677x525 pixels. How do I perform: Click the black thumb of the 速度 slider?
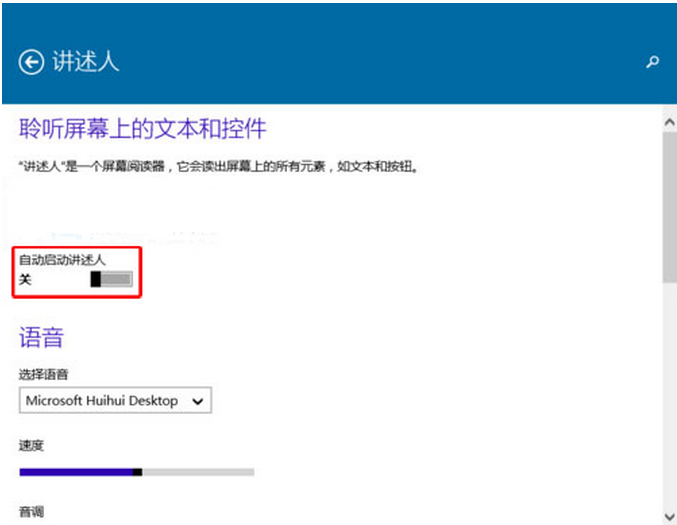137,471
